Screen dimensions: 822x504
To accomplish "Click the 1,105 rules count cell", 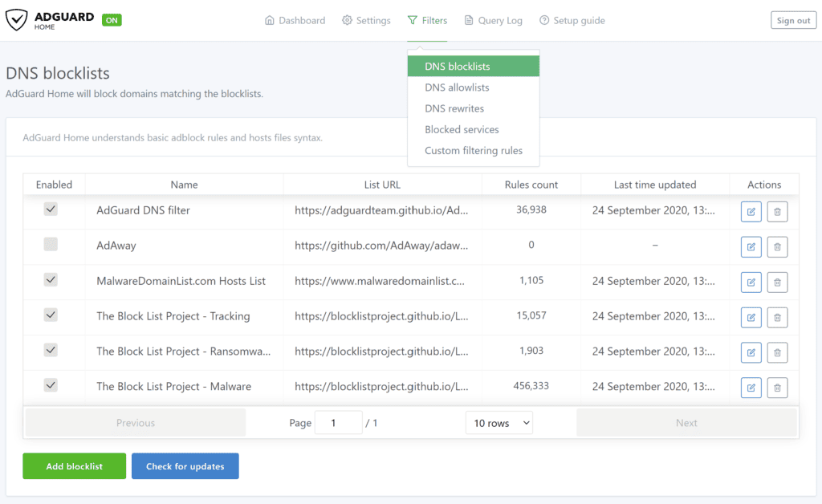I will pyautogui.click(x=531, y=280).
